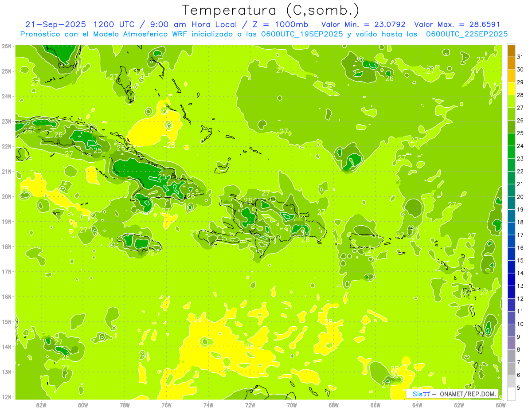This screenshot has height=411, width=532.
Task: Click the 70W longitude axis label
Action: coord(292,405)
